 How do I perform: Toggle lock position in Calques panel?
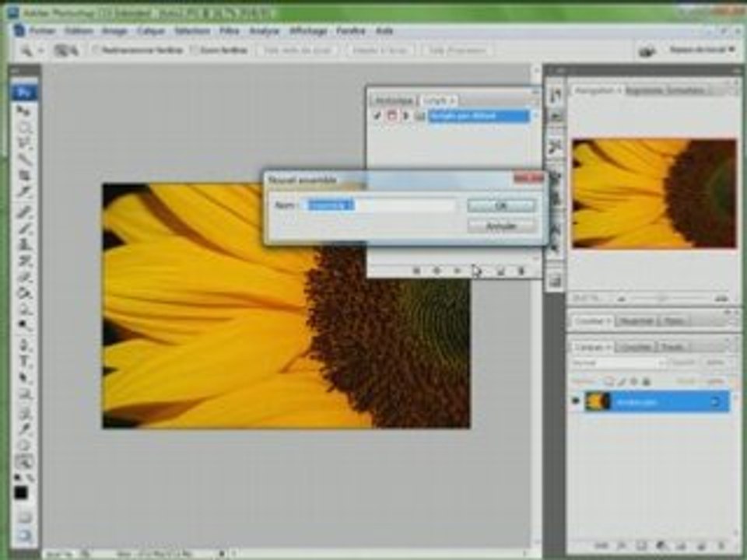pos(634,381)
